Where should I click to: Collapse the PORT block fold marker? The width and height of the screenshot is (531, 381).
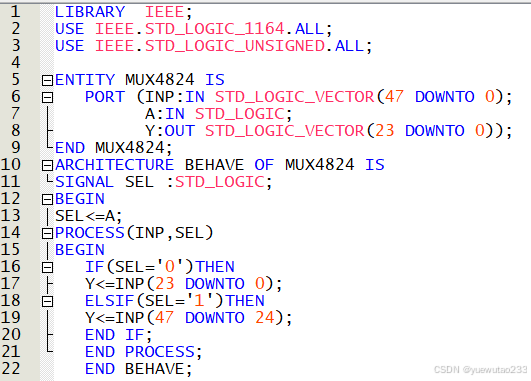click(x=47, y=98)
